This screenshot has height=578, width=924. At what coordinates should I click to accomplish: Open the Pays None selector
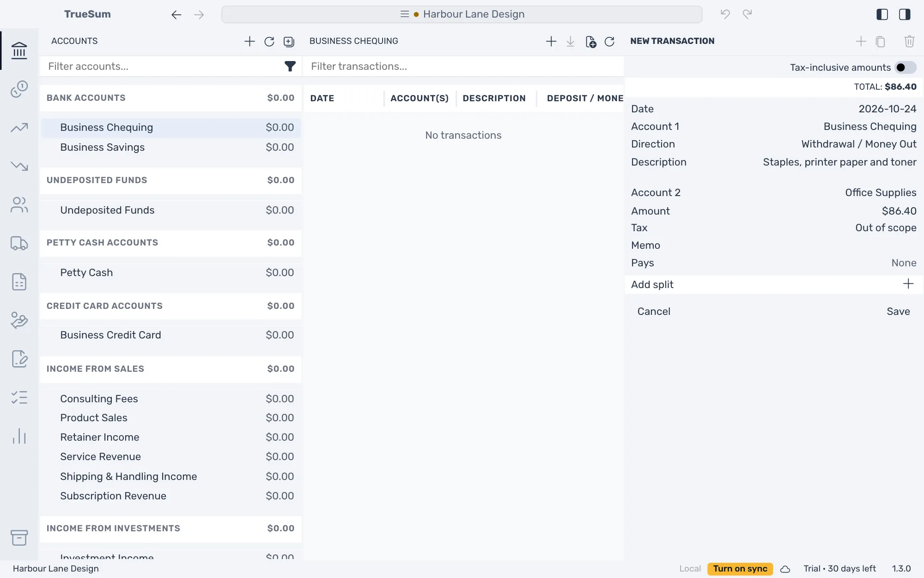tap(774, 263)
